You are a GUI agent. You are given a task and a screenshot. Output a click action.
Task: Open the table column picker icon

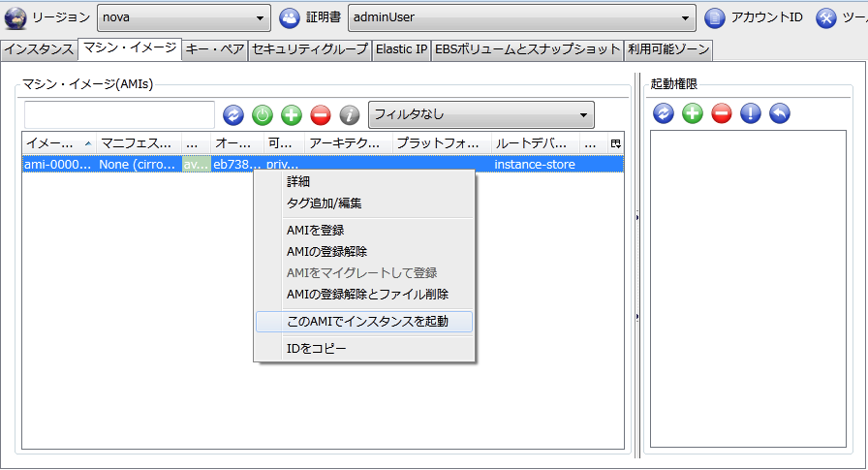pos(615,143)
